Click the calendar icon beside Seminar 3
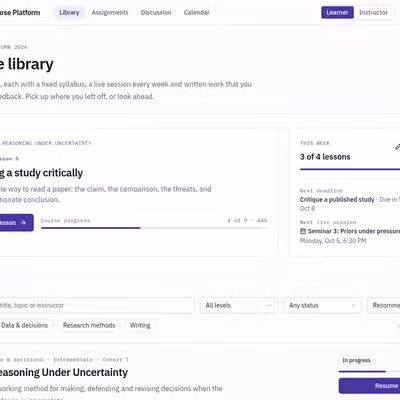Image resolution: width=400 pixels, height=400 pixels. coord(303,231)
